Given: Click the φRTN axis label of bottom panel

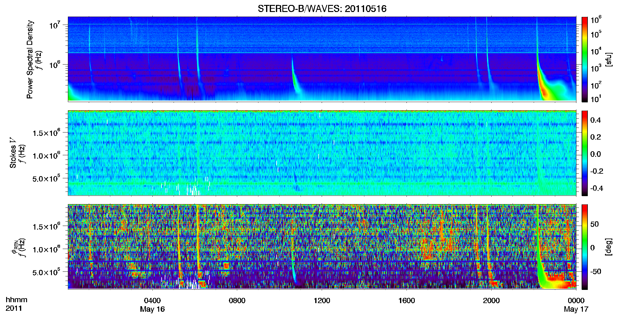Looking at the screenshot, I should (14, 247).
